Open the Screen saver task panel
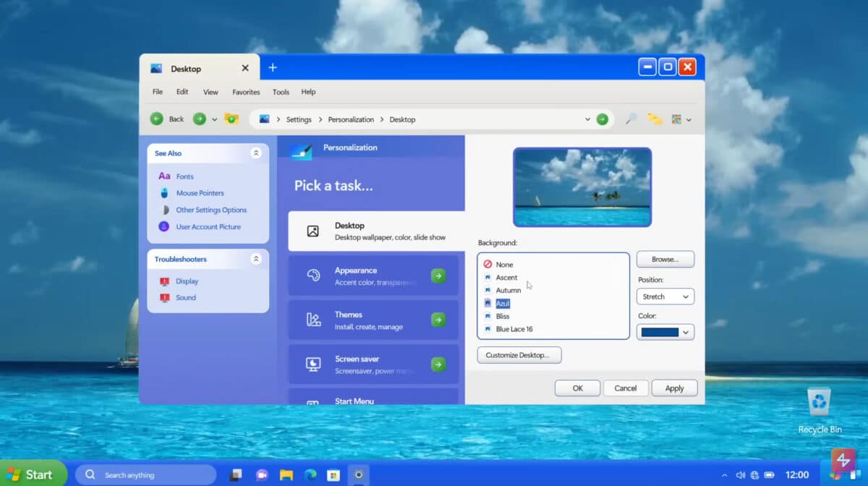Image resolution: width=868 pixels, height=486 pixels. (x=373, y=364)
